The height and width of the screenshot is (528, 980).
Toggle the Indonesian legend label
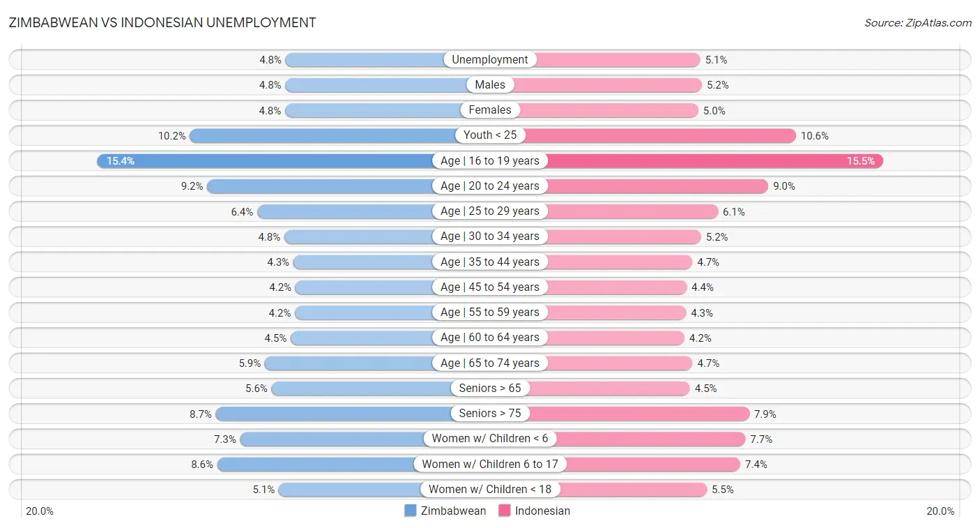542,511
